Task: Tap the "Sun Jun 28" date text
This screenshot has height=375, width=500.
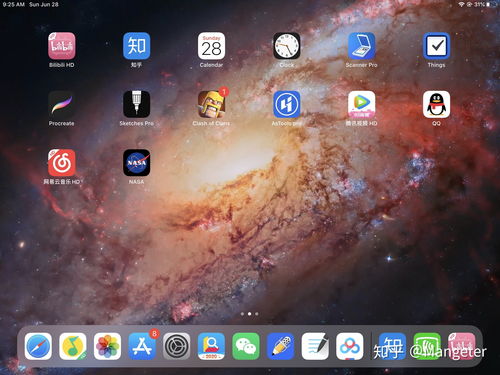Action: point(44,4)
